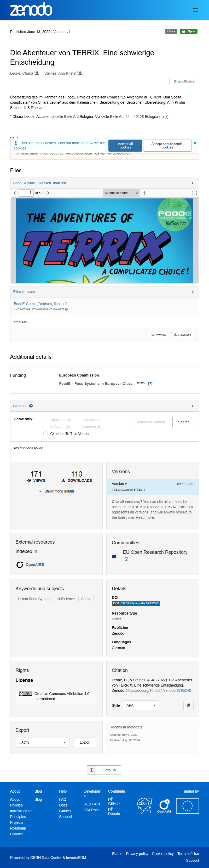Copy the citation with the clipboard icon
The width and height of the screenshot is (209, 868).
188,705
